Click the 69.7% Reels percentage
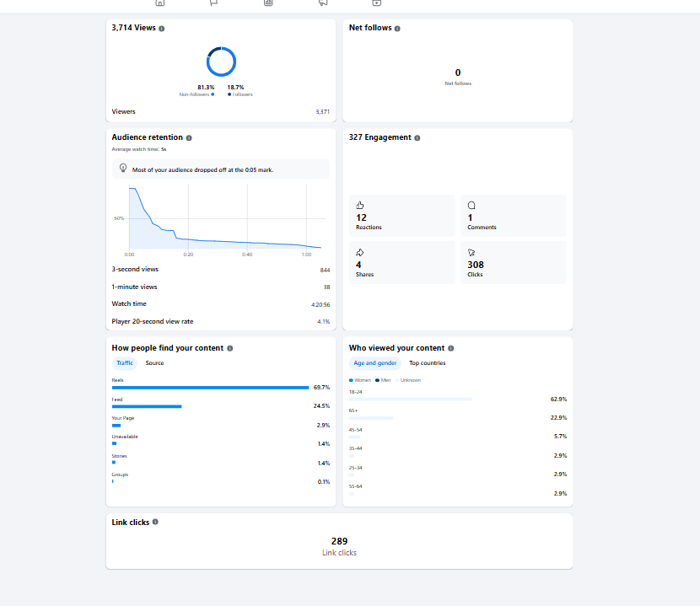The image size is (700, 606). click(321, 388)
